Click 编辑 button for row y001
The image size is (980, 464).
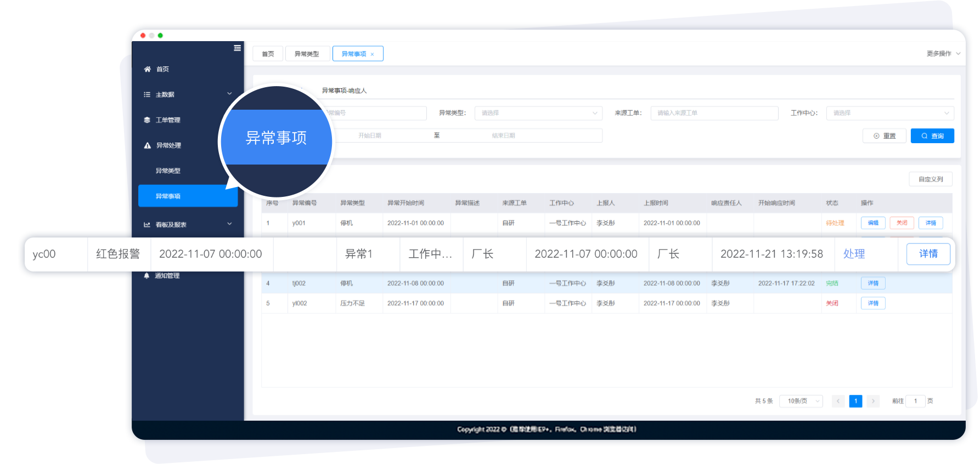(x=873, y=223)
